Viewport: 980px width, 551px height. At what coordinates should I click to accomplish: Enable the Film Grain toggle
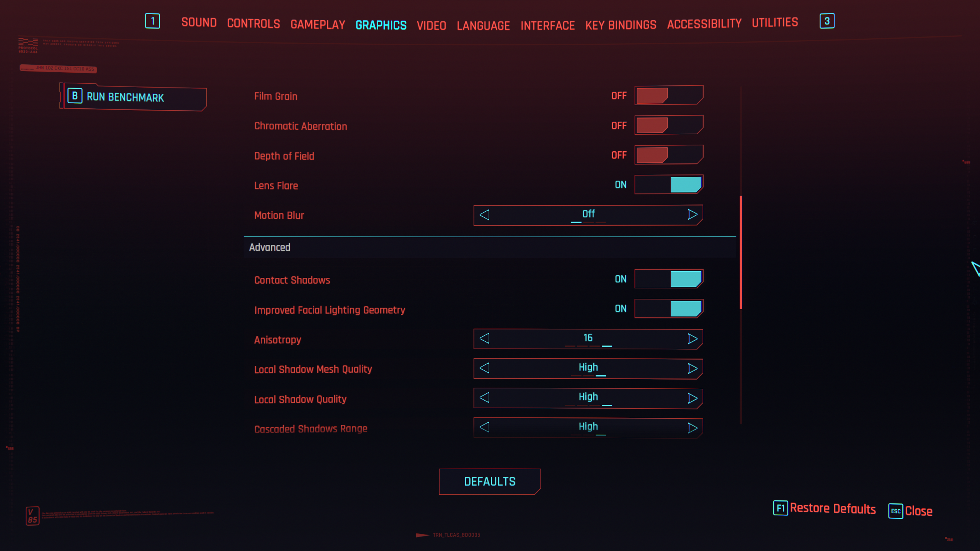(668, 95)
